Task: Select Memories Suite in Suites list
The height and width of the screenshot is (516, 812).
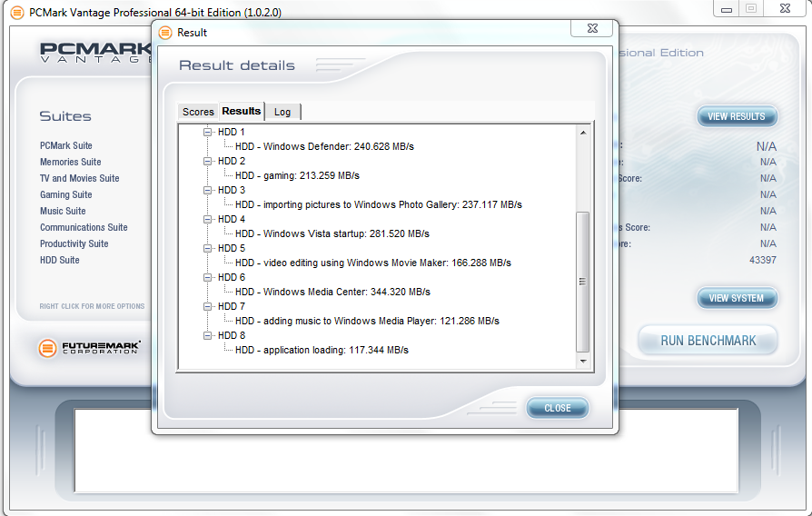Action: (x=71, y=162)
